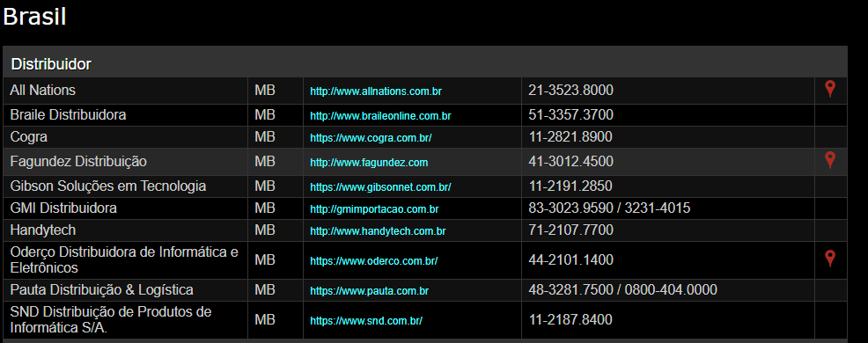
Task: Click phone number 21-3523.8000
Action: [x=570, y=91]
